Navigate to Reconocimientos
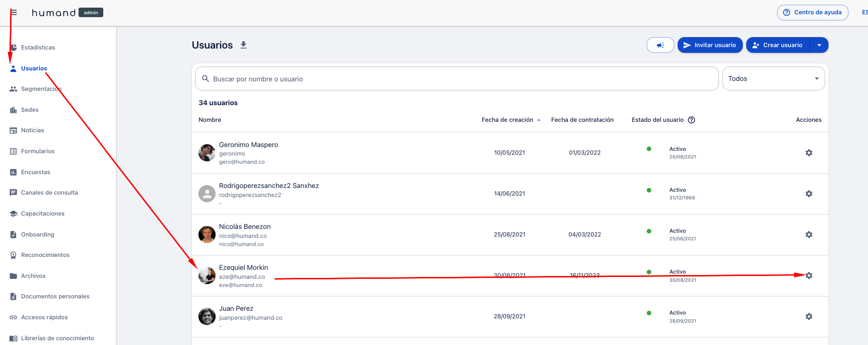The image size is (868, 345). coord(45,255)
